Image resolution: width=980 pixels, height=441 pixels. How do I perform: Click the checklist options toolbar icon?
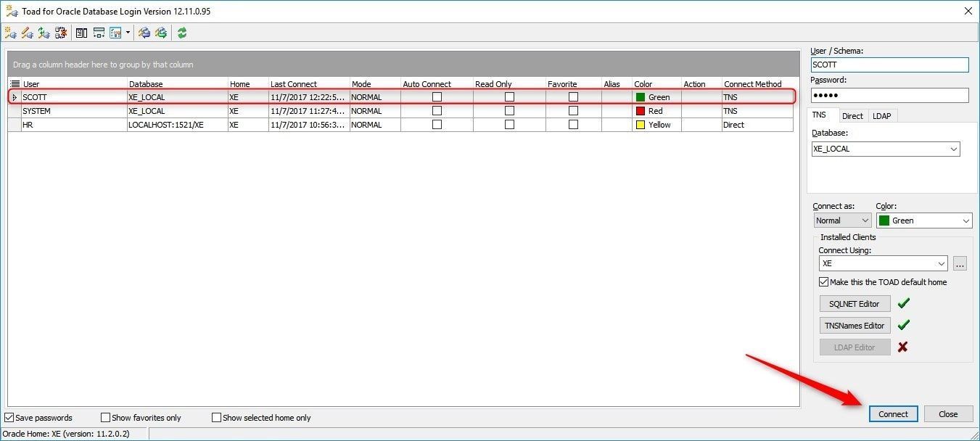point(115,33)
